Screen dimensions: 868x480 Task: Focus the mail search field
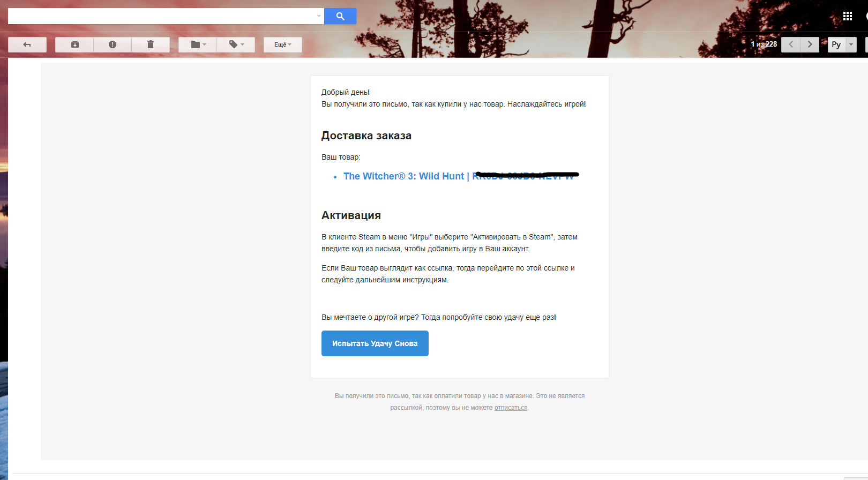(161, 16)
